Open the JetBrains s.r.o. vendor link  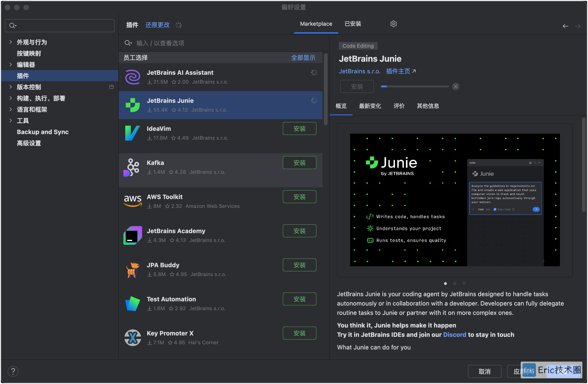[359, 71]
